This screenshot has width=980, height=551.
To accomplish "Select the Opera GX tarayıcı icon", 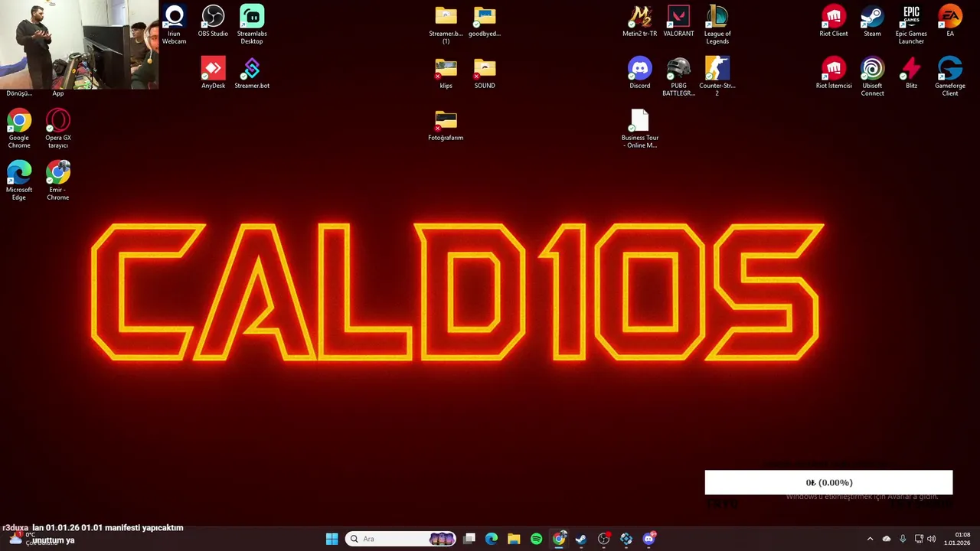I will point(58,129).
